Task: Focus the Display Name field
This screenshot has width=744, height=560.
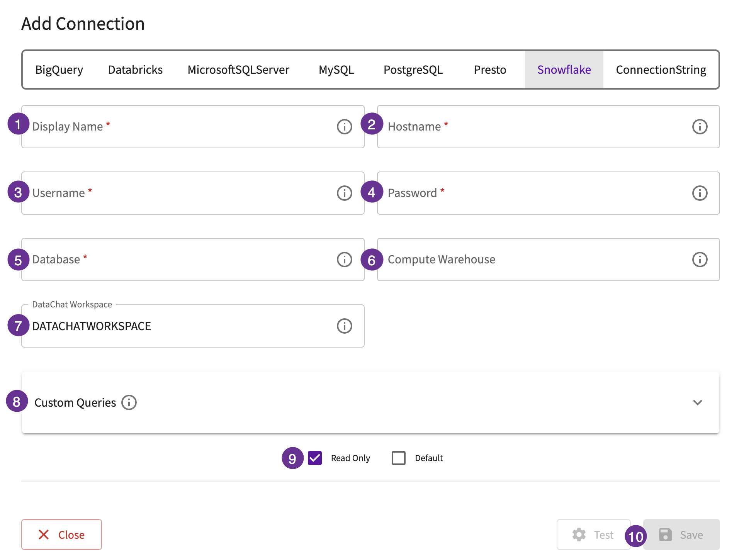Action: tap(193, 127)
